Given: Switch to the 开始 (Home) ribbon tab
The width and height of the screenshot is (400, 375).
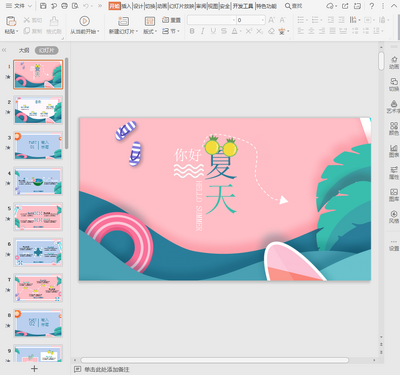Looking at the screenshot, I should [114, 6].
